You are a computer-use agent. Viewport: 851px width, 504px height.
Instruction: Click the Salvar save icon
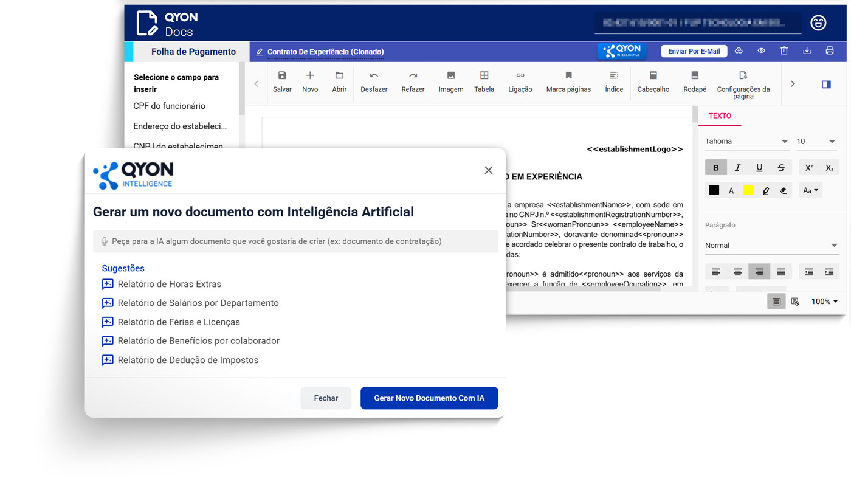[282, 76]
